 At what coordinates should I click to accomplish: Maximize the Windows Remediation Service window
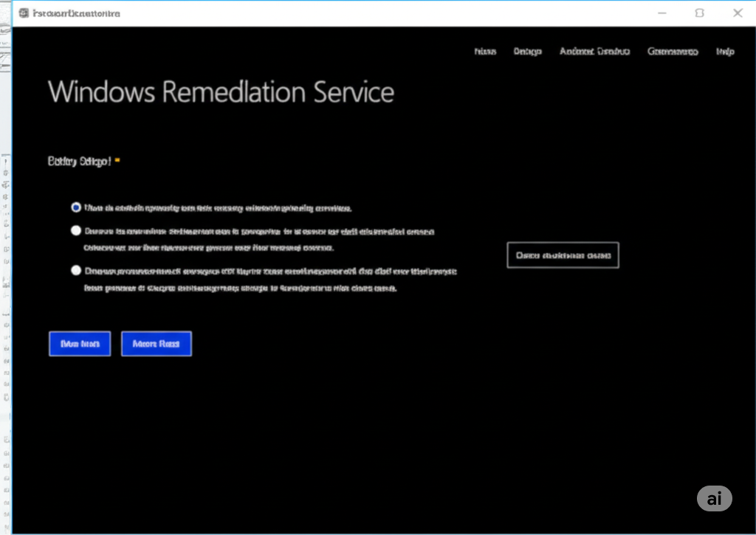pos(700,13)
